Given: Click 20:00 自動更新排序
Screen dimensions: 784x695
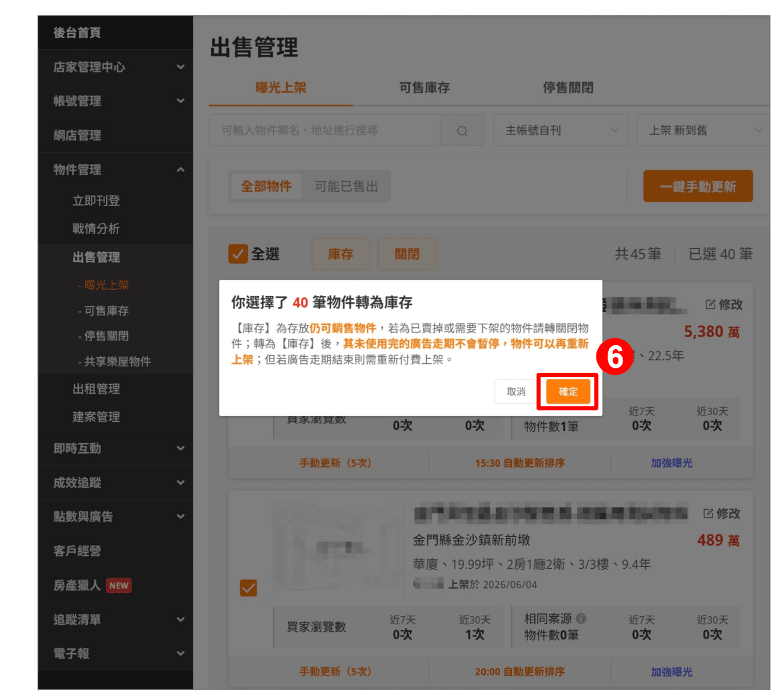Looking at the screenshot, I should [x=520, y=672].
